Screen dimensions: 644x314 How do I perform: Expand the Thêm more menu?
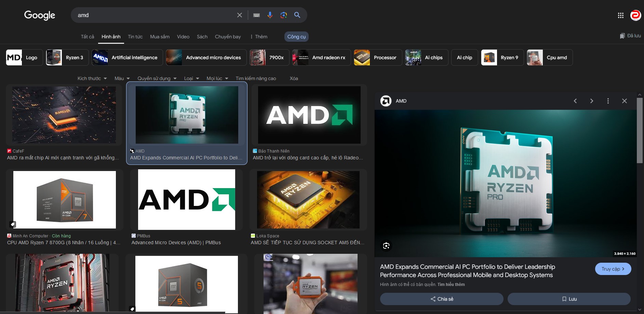click(x=258, y=37)
